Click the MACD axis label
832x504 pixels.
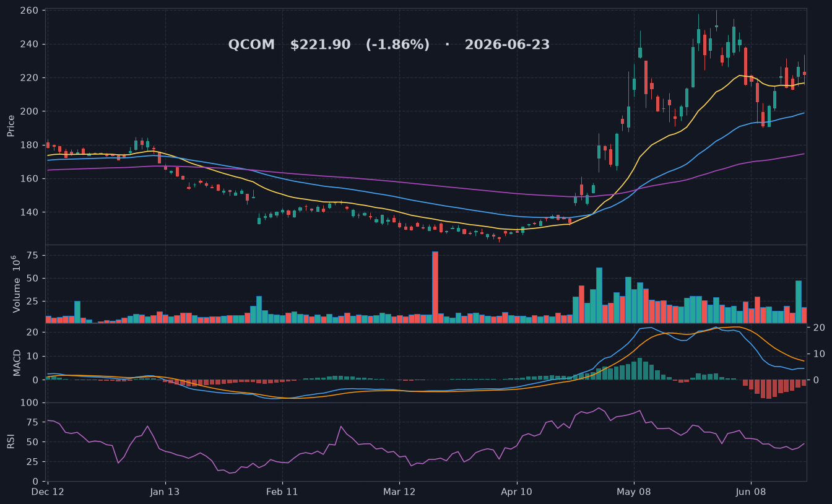17,362
